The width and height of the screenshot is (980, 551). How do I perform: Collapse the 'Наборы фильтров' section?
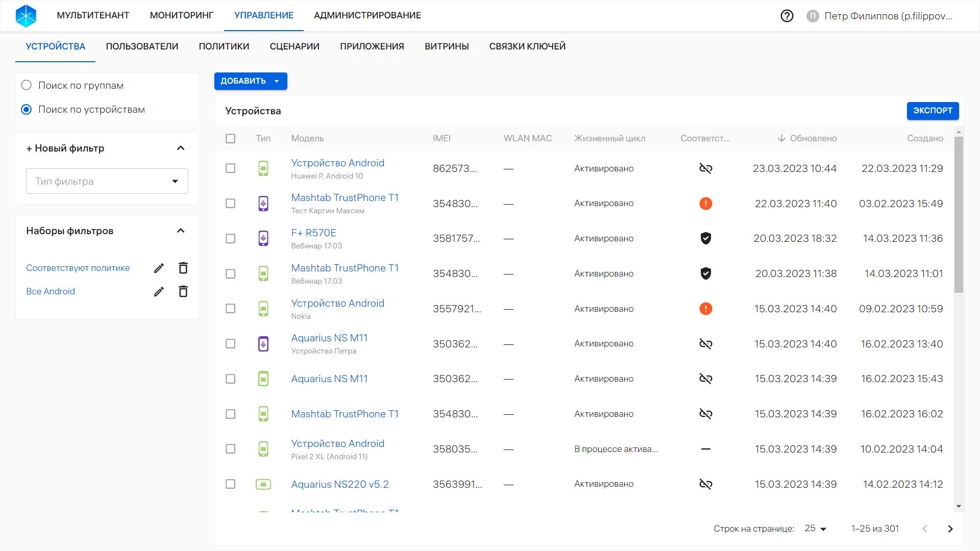coord(180,231)
